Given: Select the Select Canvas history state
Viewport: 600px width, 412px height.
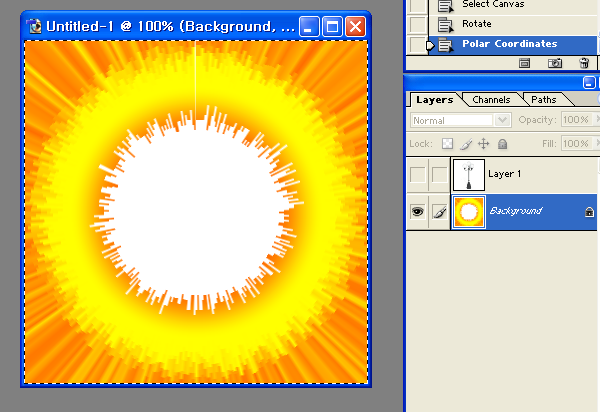Looking at the screenshot, I should (512, 7).
